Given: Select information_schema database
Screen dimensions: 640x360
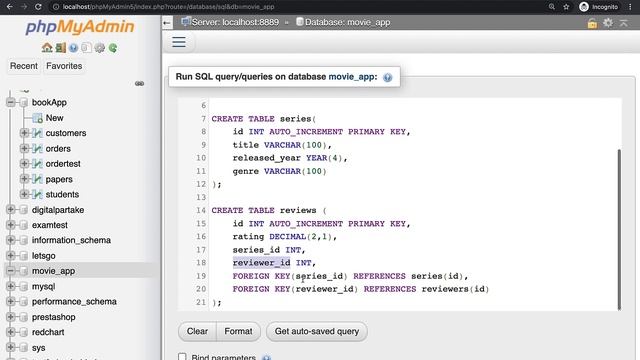Looking at the screenshot, I should 71,240.
